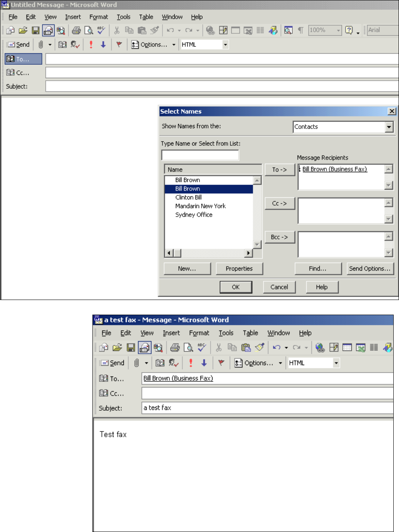The width and height of the screenshot is (399, 532).
Task: Click Columns icon in Untitled Message toolbar
Action: pyautogui.click(x=260, y=30)
